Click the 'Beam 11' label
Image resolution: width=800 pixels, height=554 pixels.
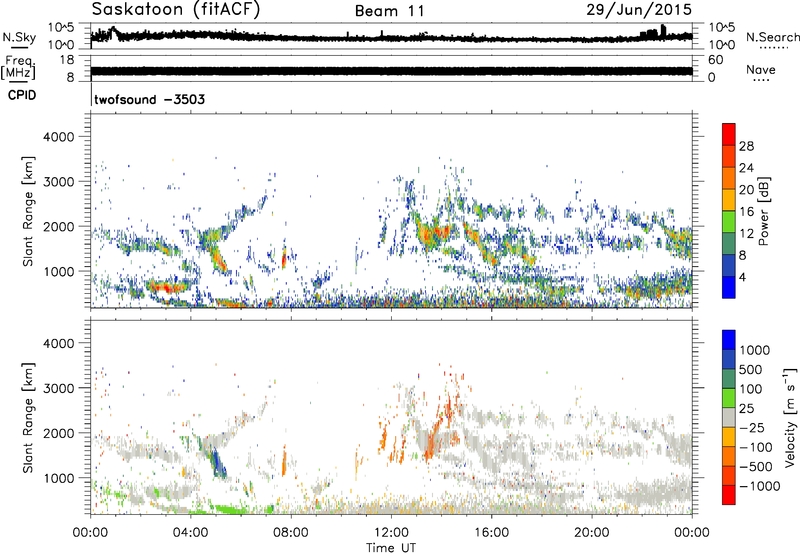390,11
